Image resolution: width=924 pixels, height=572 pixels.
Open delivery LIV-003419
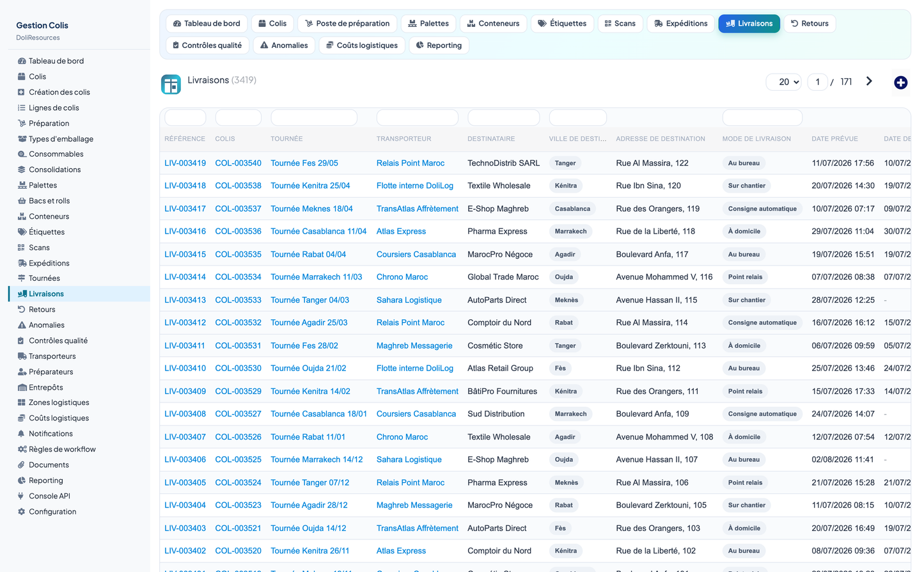185,163
